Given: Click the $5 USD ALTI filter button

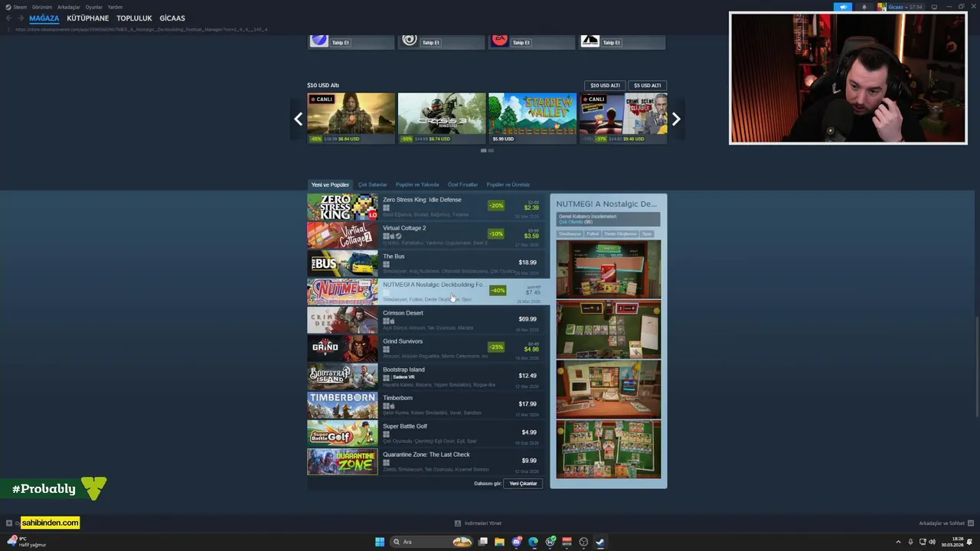Looking at the screenshot, I should (647, 86).
